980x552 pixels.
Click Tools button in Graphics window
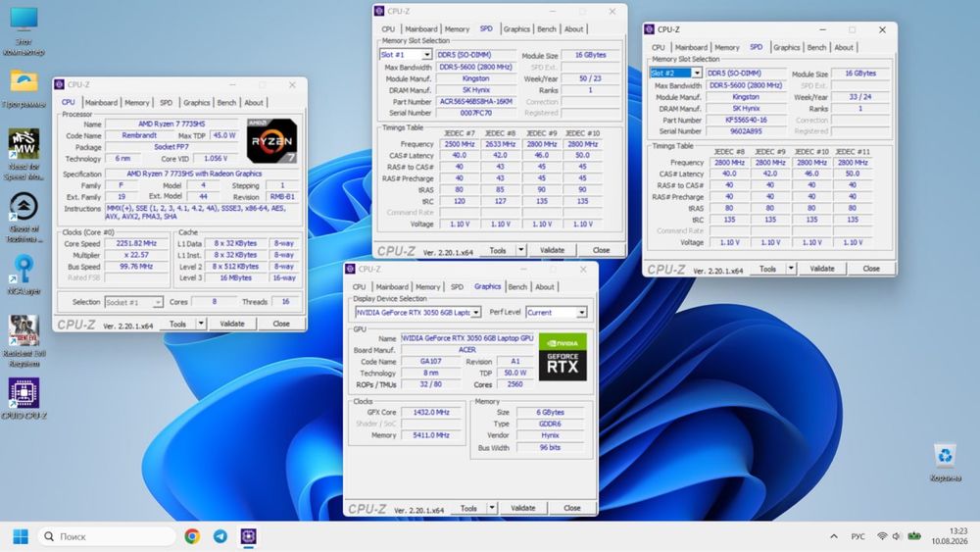[x=468, y=508]
